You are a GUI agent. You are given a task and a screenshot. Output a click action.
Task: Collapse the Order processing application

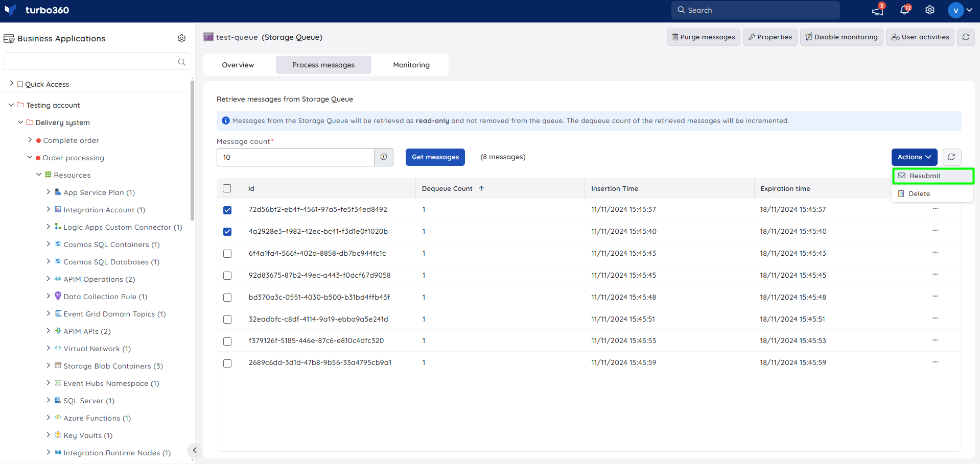coord(30,157)
